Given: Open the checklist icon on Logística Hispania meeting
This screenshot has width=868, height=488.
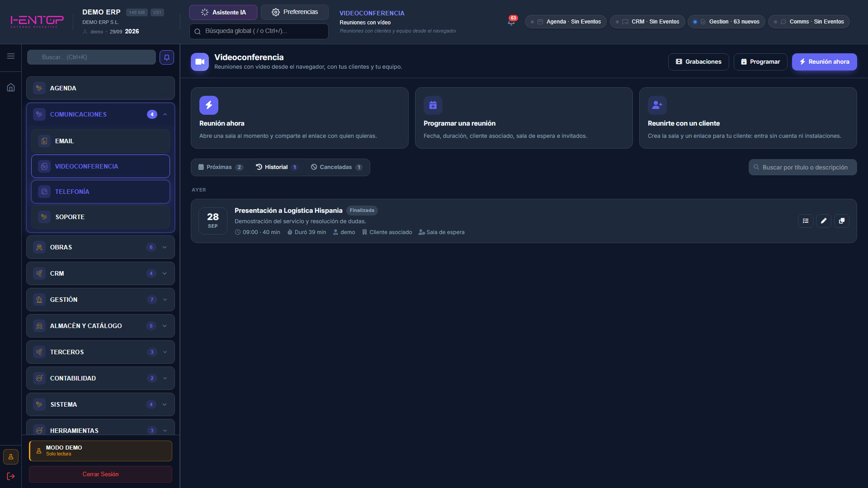Looking at the screenshot, I should [806, 221].
